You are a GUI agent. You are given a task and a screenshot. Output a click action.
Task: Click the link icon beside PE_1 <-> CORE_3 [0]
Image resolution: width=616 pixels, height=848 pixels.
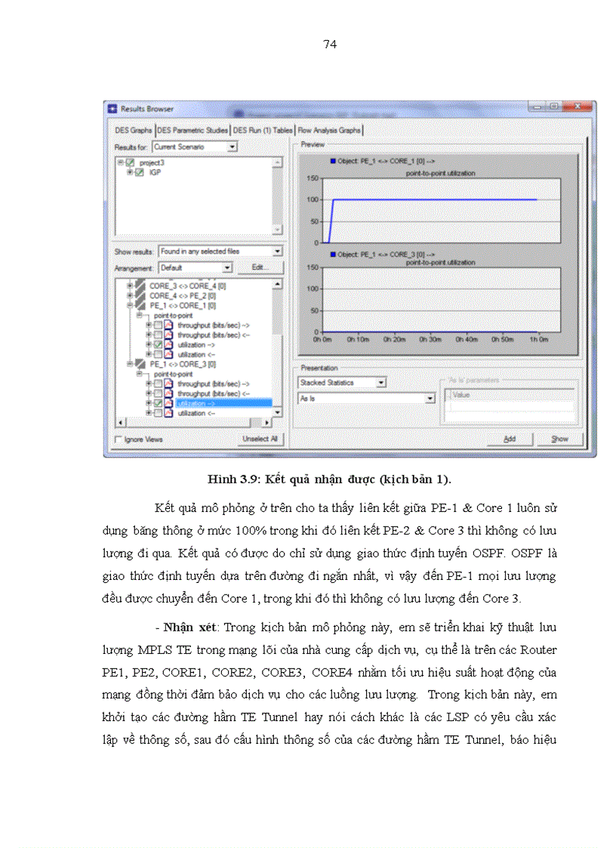[140, 364]
